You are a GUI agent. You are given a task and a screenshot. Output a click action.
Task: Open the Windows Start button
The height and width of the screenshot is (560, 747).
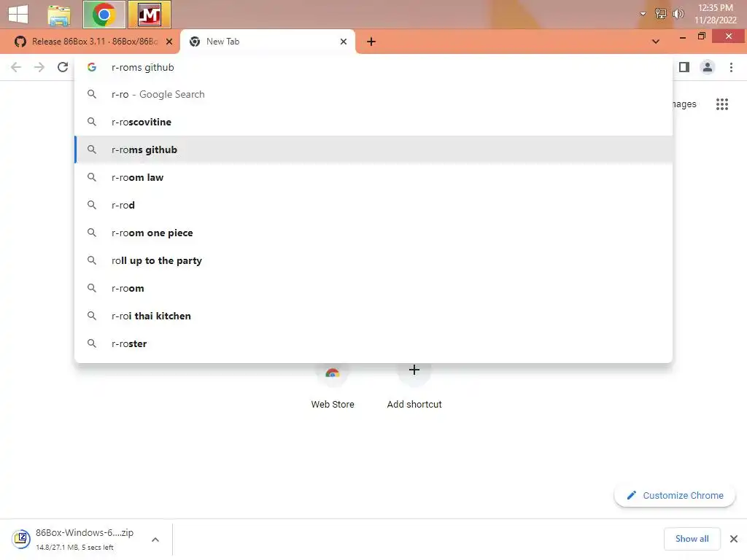point(18,14)
